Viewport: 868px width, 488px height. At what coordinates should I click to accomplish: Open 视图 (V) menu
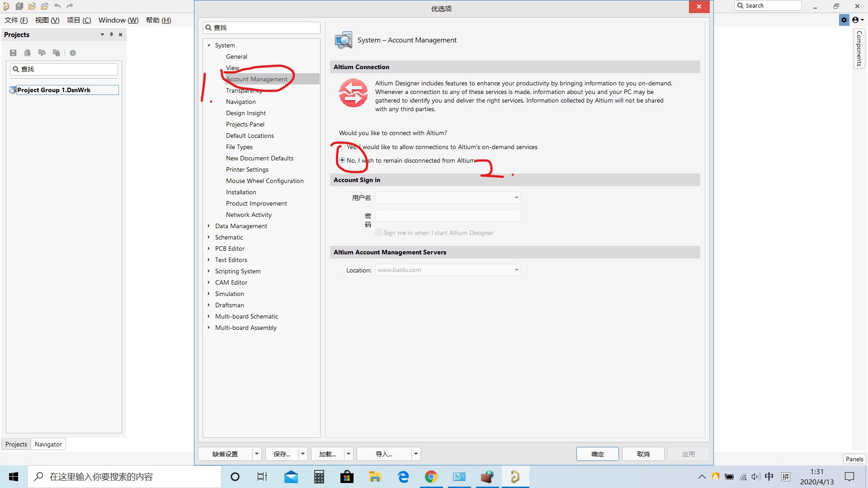pos(47,20)
